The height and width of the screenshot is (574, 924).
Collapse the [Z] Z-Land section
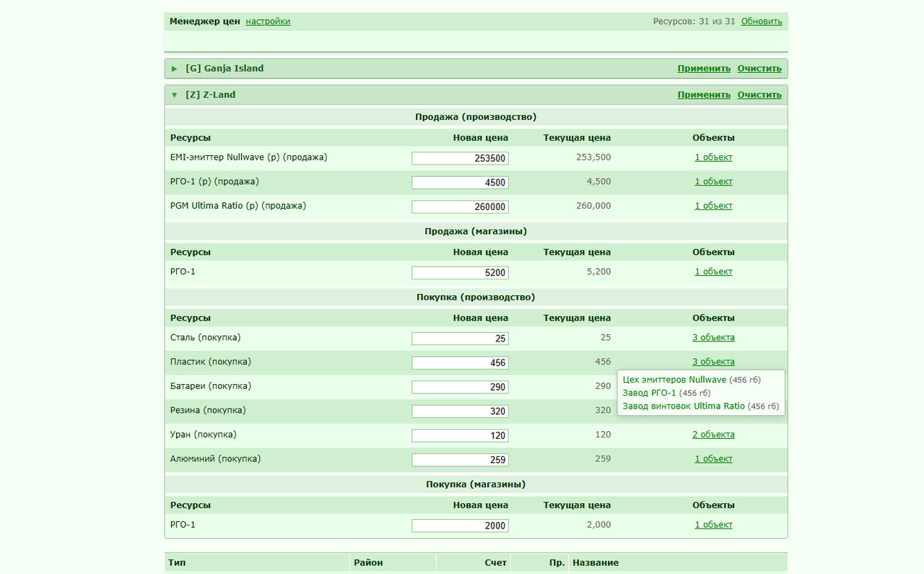coord(174,95)
